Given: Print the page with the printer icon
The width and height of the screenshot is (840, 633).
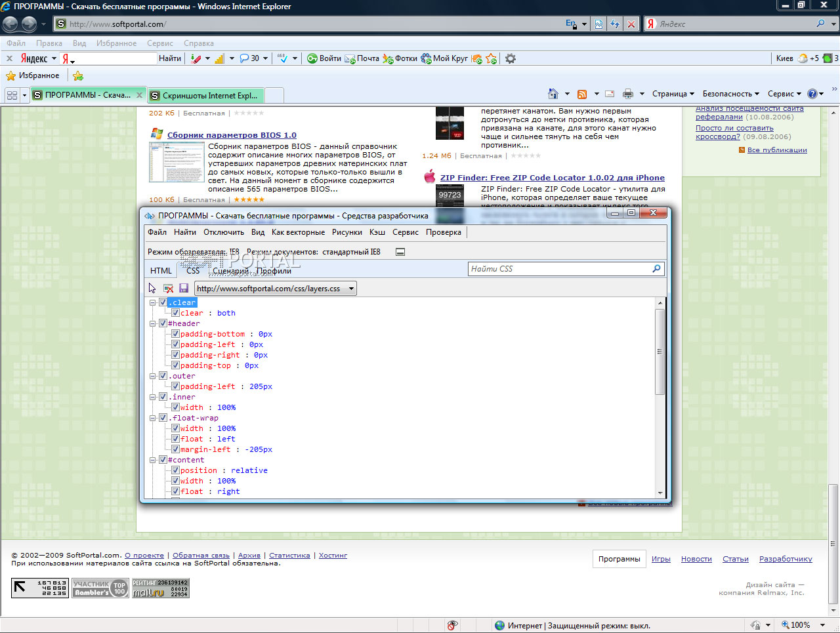Looking at the screenshot, I should pyautogui.click(x=628, y=94).
